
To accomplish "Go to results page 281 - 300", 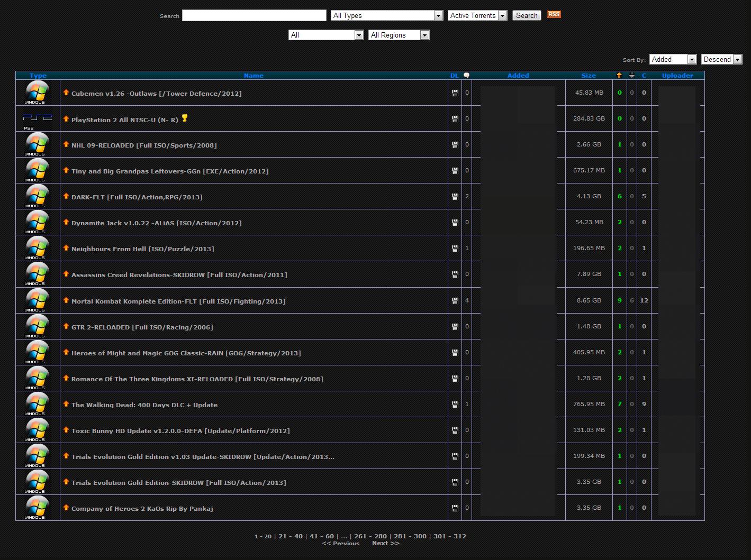I will [410, 536].
